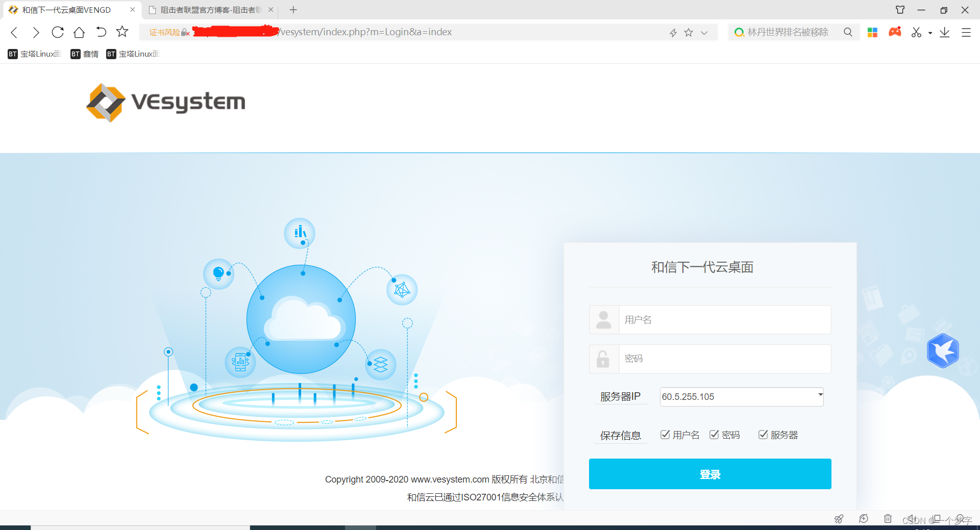
Task: Click the 登录 login button
Action: (710, 474)
